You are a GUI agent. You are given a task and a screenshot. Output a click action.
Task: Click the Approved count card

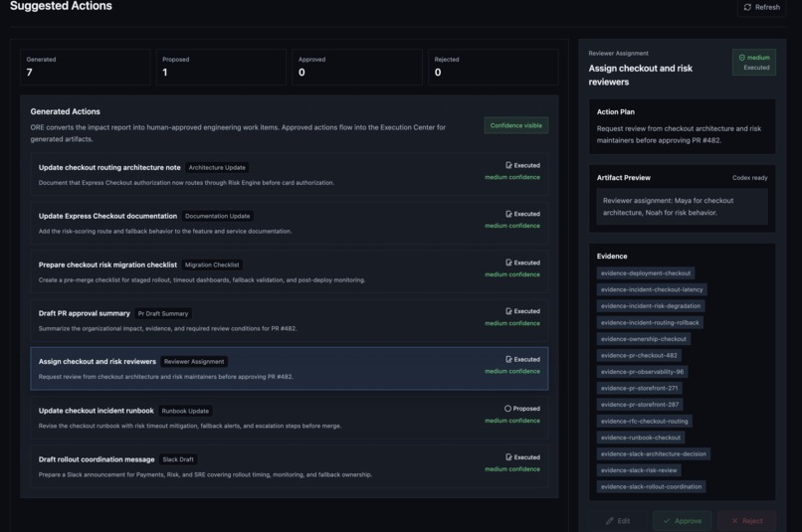pyautogui.click(x=357, y=67)
